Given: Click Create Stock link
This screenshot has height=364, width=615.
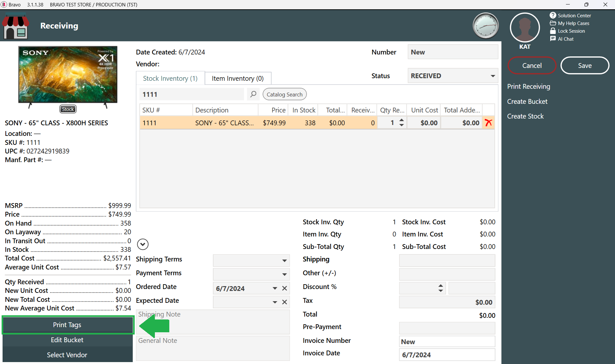Looking at the screenshot, I should [x=525, y=116].
